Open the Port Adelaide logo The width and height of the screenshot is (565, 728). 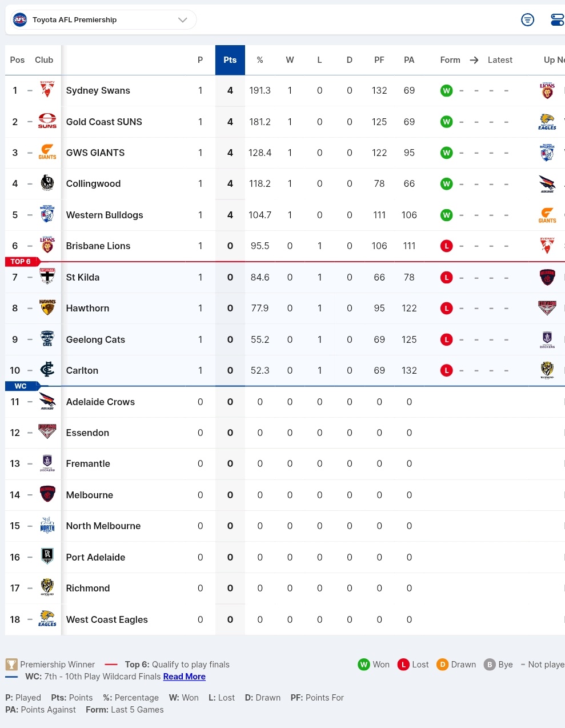pos(47,557)
